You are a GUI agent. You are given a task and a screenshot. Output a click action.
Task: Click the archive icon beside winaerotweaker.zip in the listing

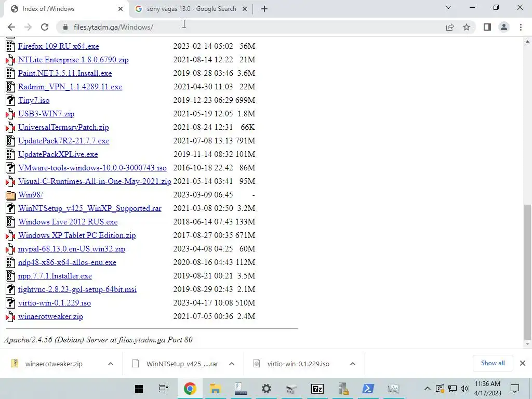10,316
